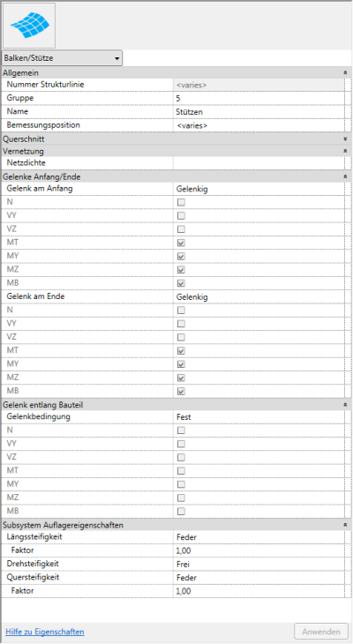The height and width of the screenshot is (644, 353).
Task: Collapse Subsystem Auflagereigenschaften section
Action: pyautogui.click(x=346, y=525)
